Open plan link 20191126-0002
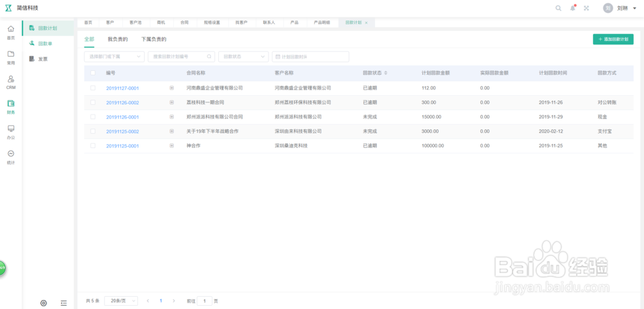Screen dimensions: 644x309 [x=122, y=102]
